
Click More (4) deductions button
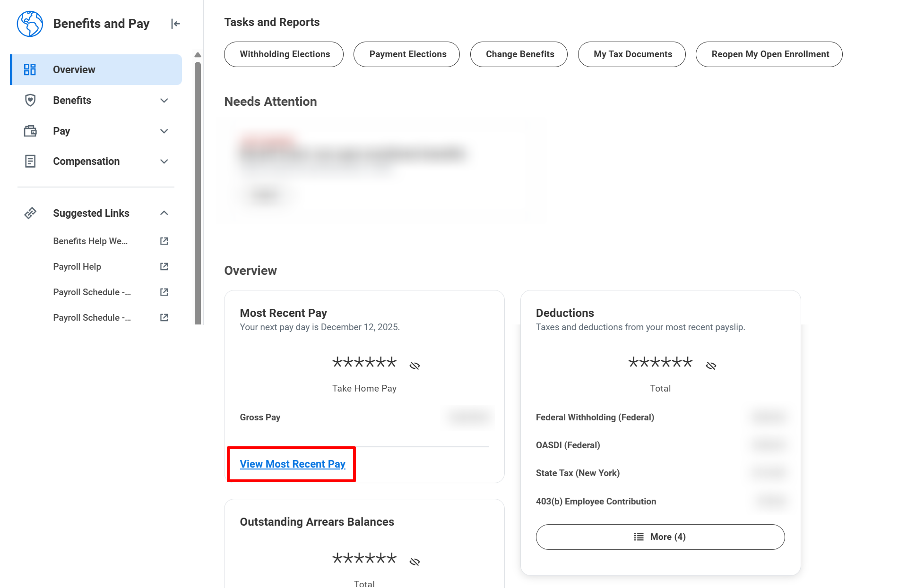click(x=660, y=537)
